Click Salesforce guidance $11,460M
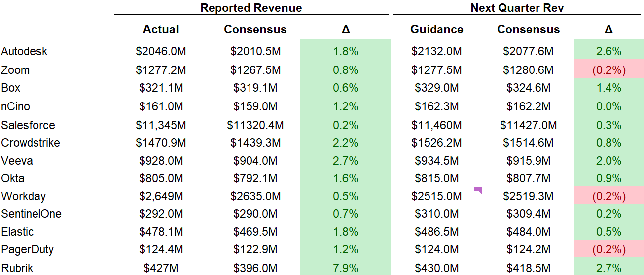The width and height of the screenshot is (644, 275). pos(437,125)
